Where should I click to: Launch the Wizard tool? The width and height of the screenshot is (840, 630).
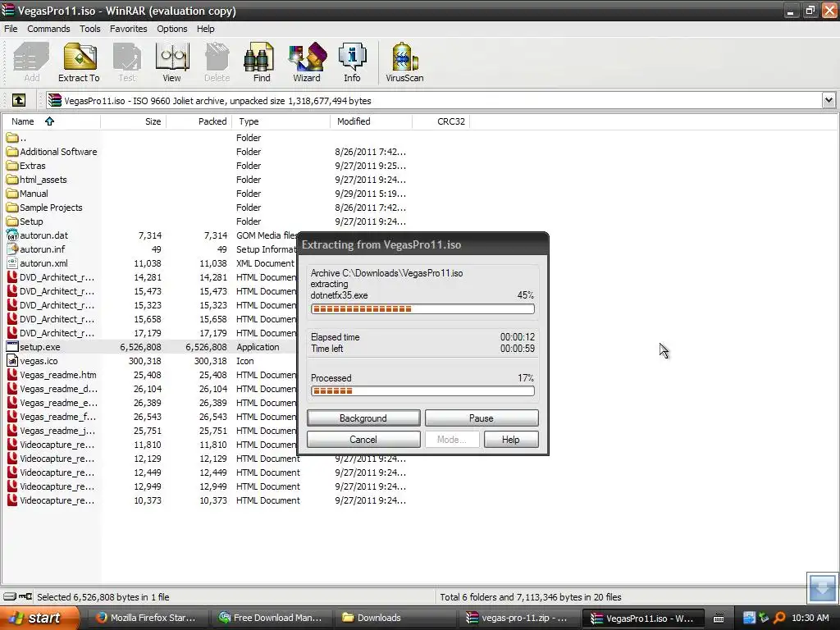coord(307,62)
